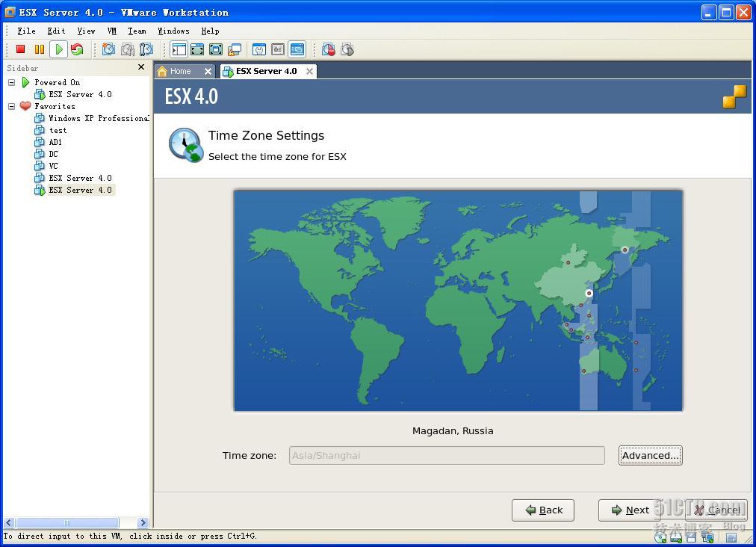Show the summary view wrench window icon
The height and width of the screenshot is (547, 756).
coord(259,49)
